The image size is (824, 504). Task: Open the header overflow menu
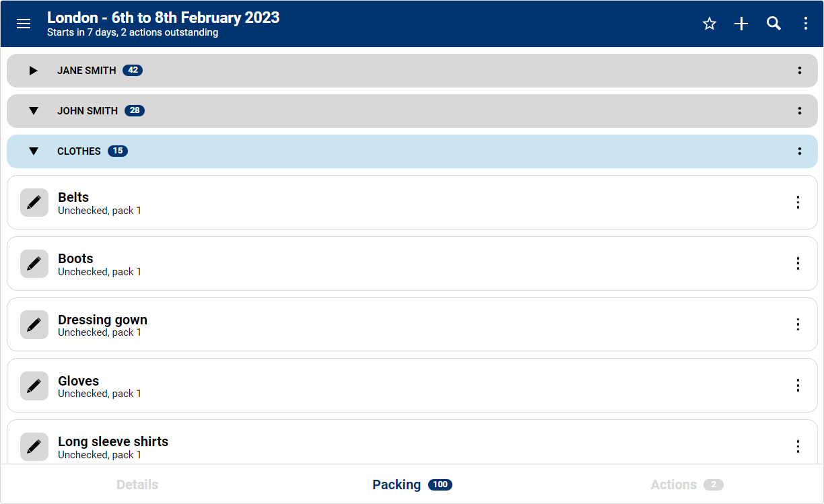(806, 24)
